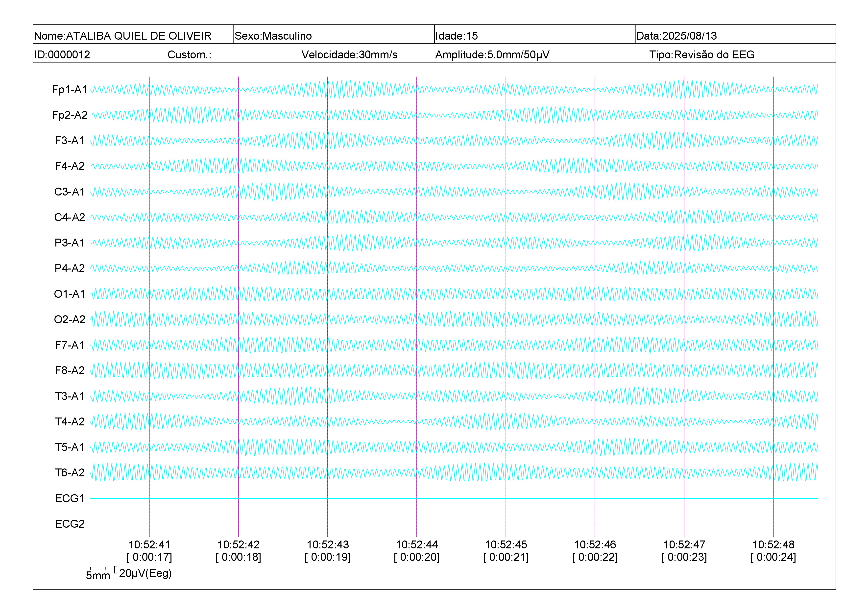Click the ID:0000012 text

62,55
